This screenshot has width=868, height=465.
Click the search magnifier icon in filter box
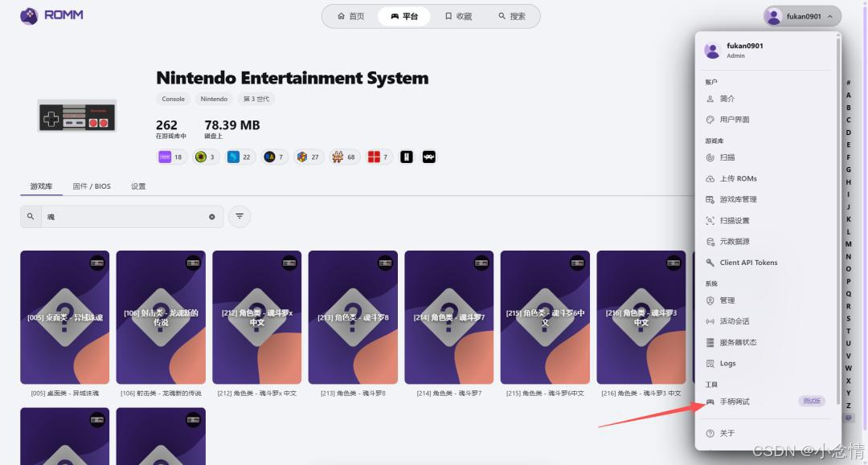(31, 217)
